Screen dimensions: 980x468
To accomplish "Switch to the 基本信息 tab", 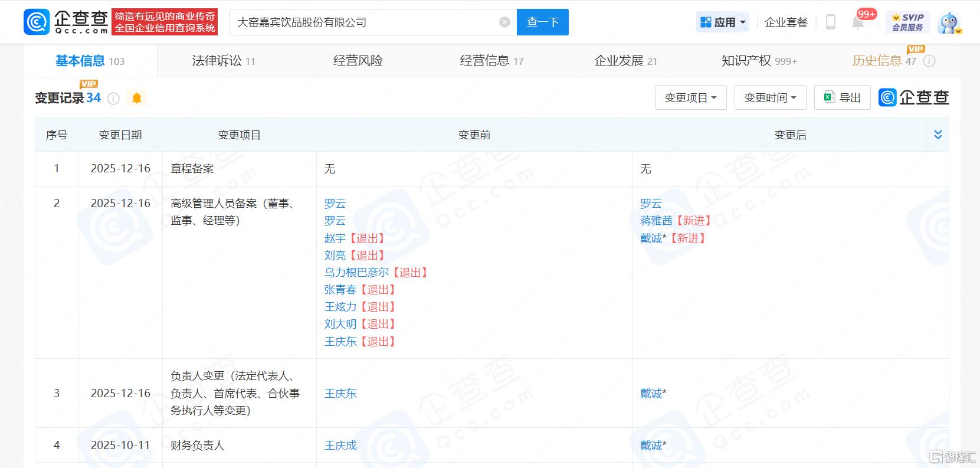I will (90, 61).
